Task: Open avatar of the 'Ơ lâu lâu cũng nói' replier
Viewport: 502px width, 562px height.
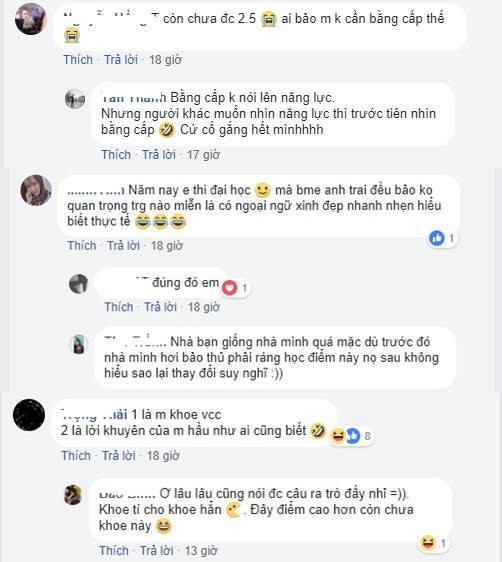Action: click(x=73, y=495)
